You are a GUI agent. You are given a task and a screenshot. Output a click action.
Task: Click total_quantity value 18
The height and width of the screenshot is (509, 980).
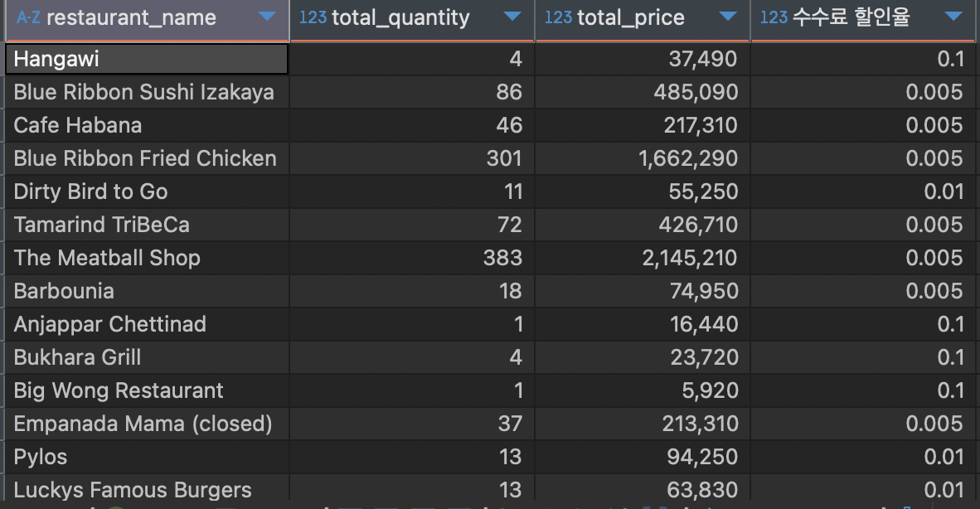511,291
